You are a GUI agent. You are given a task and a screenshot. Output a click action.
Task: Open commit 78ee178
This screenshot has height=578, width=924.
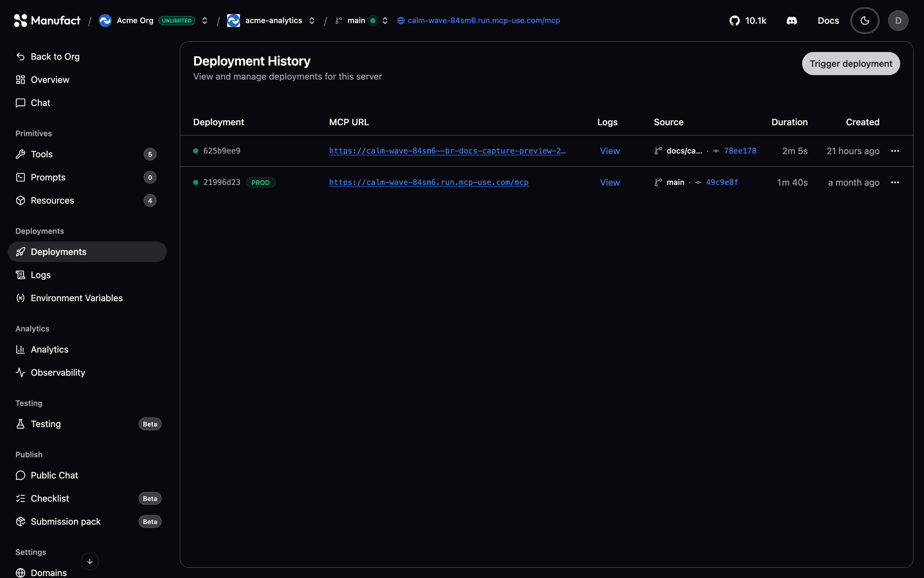pos(740,151)
